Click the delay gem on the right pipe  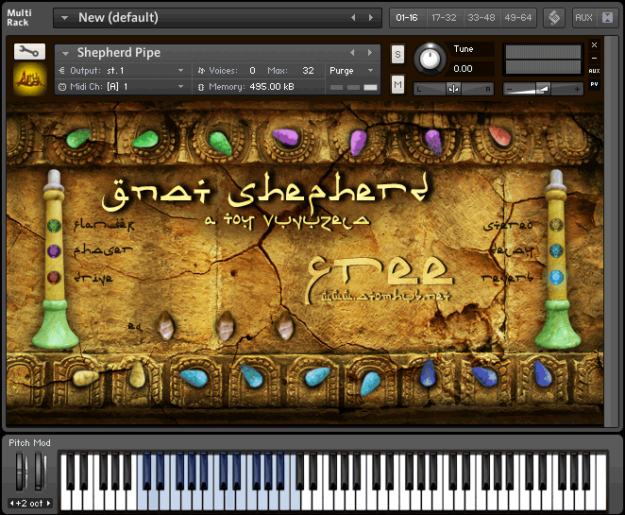[556, 251]
